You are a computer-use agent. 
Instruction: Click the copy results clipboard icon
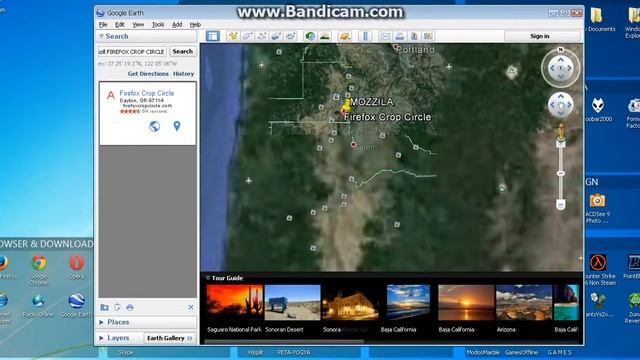coord(117,307)
